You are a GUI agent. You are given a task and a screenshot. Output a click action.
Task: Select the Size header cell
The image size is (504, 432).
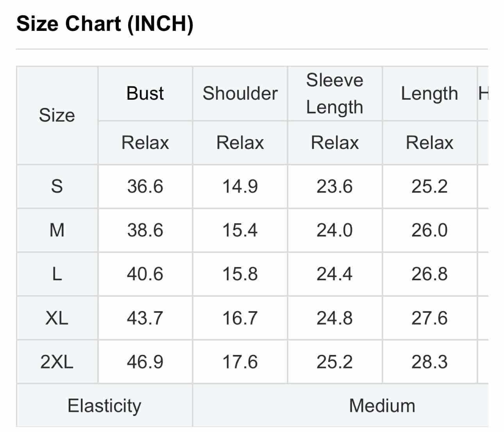57,115
